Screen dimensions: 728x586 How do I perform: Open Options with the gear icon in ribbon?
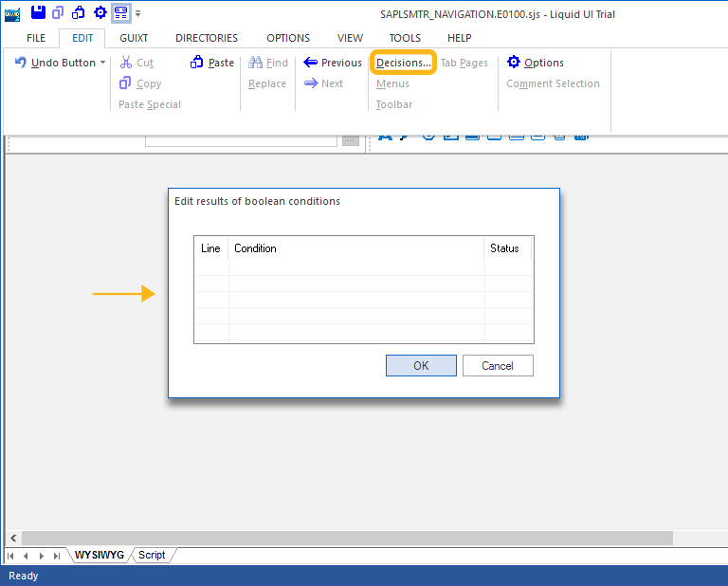tap(536, 63)
